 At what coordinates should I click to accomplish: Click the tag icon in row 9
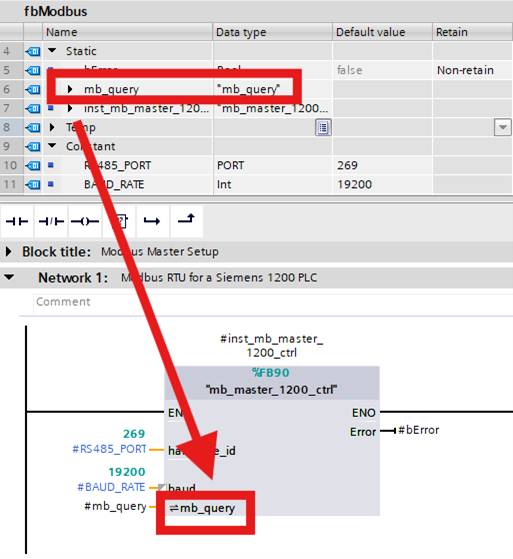pyautogui.click(x=33, y=147)
